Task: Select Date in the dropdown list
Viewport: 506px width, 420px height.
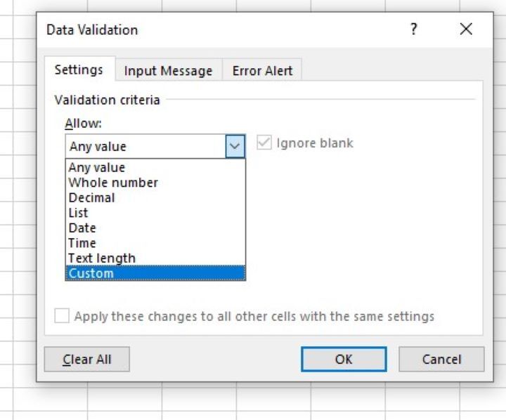Action: tap(82, 228)
